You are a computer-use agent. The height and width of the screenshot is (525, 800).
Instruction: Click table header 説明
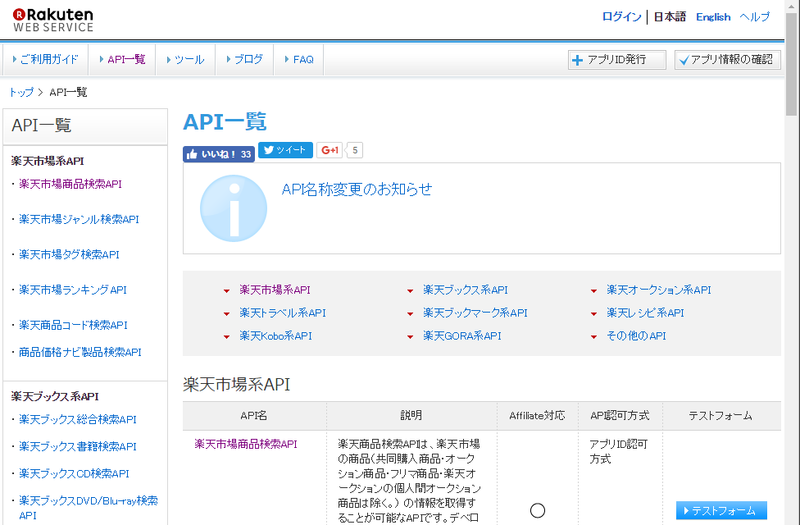pyautogui.click(x=411, y=416)
